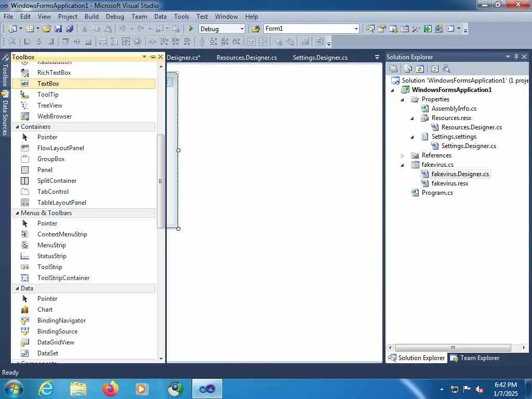Viewport: 532px width, 399px height.
Task: Select the Panel container control
Action: coord(84,170)
